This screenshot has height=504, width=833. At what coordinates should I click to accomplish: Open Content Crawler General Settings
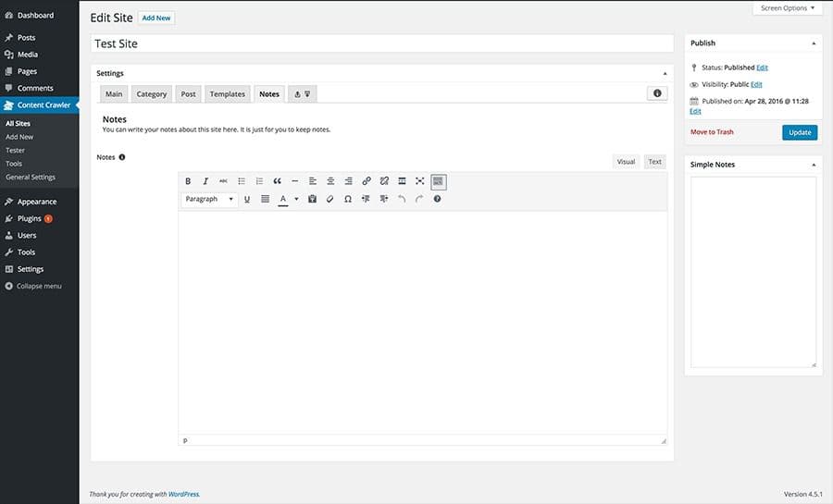click(x=31, y=178)
